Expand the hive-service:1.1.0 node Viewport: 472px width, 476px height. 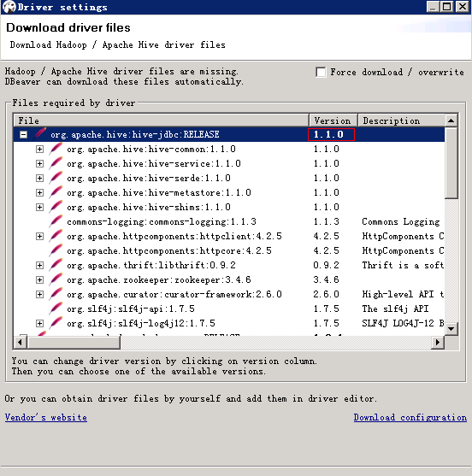tap(39, 163)
